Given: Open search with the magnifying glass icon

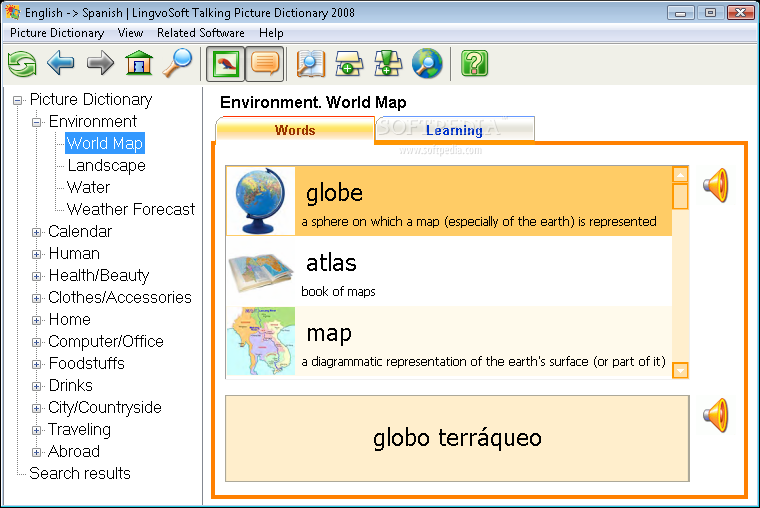Looking at the screenshot, I should (x=177, y=63).
